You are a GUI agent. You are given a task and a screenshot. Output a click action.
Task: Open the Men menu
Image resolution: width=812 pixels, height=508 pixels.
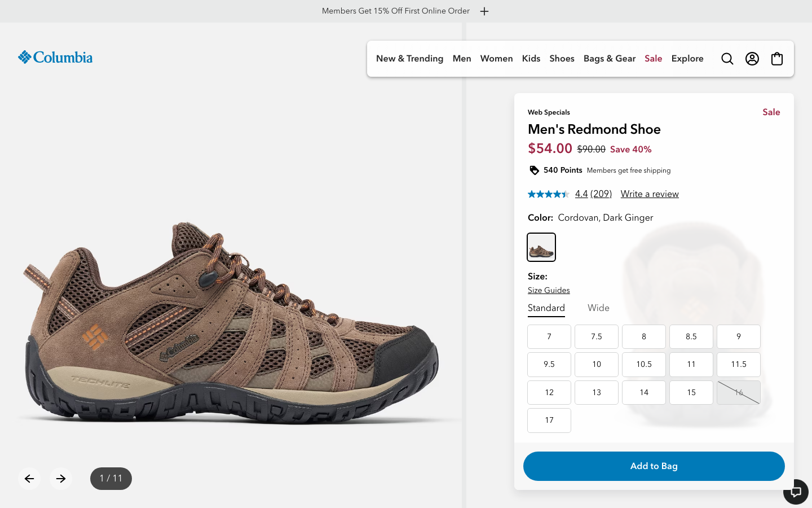coord(462,59)
